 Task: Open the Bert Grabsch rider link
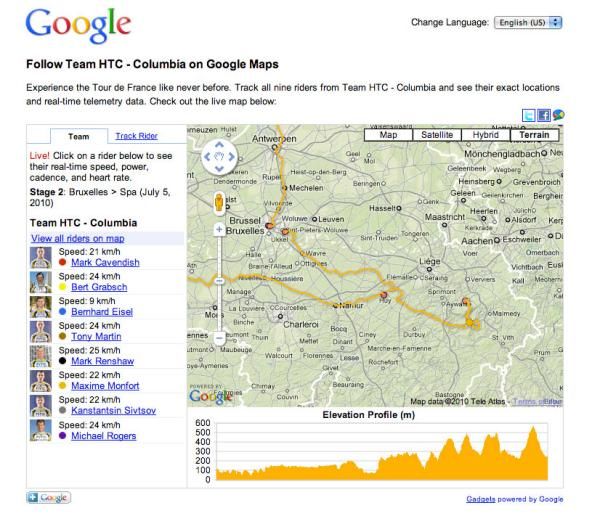(99, 287)
